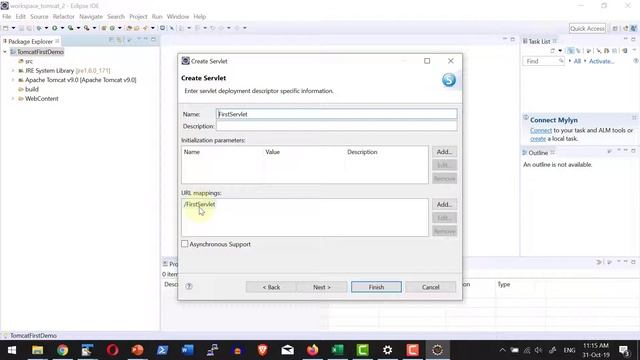Expand the WebContent folder node

pyautogui.click(x=13, y=99)
